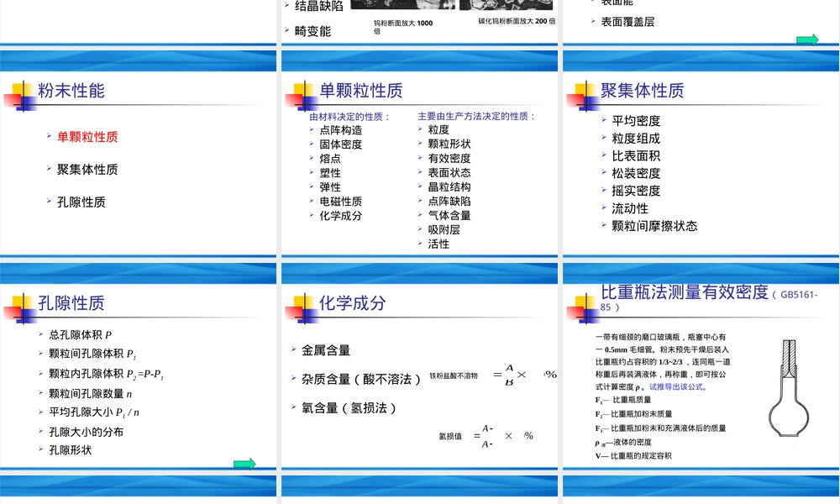Viewport: 840px width, 504px height.
Task: Click the 气体含量 bullet
Action: point(449,215)
